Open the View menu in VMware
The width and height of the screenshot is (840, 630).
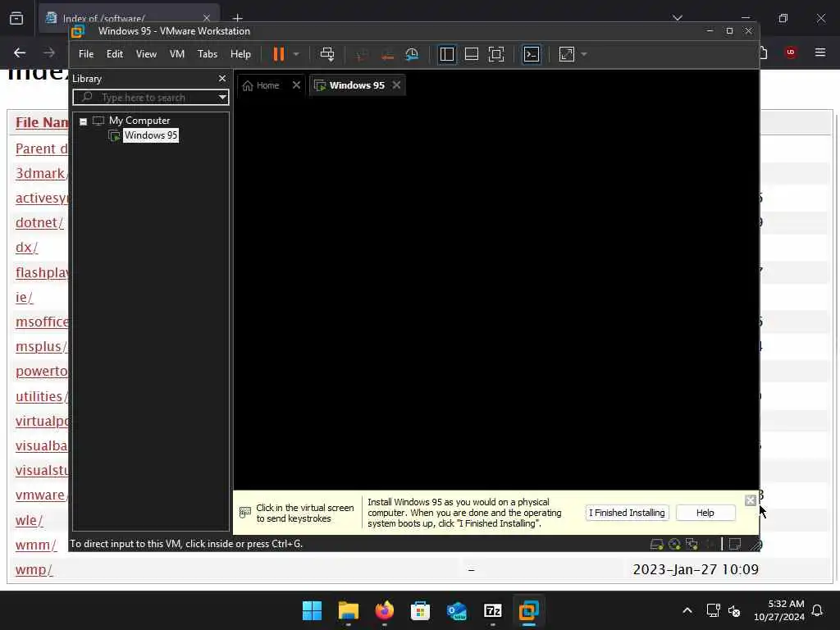click(x=146, y=54)
